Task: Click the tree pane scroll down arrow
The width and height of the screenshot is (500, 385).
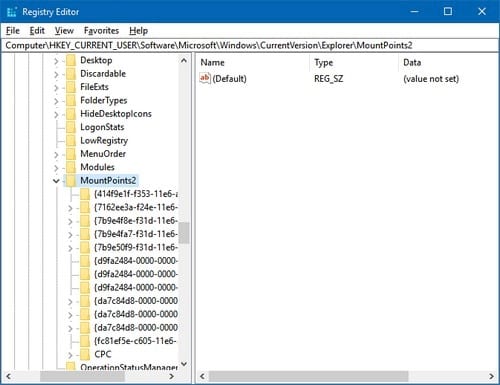Action: point(184,364)
